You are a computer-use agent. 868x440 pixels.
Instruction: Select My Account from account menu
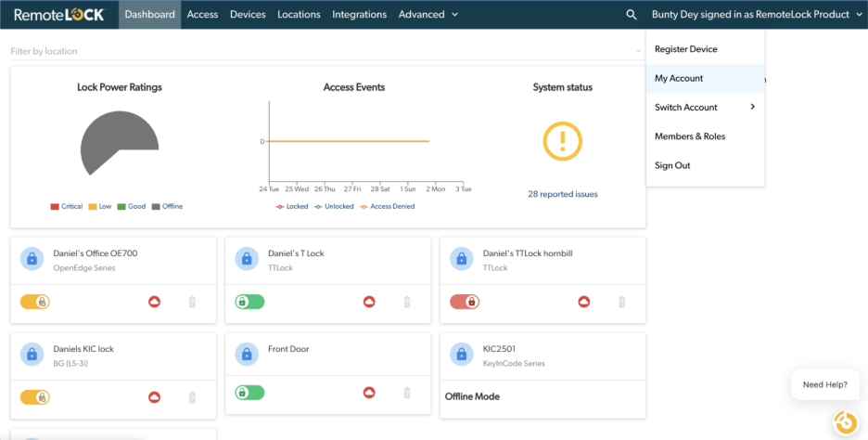(705, 78)
